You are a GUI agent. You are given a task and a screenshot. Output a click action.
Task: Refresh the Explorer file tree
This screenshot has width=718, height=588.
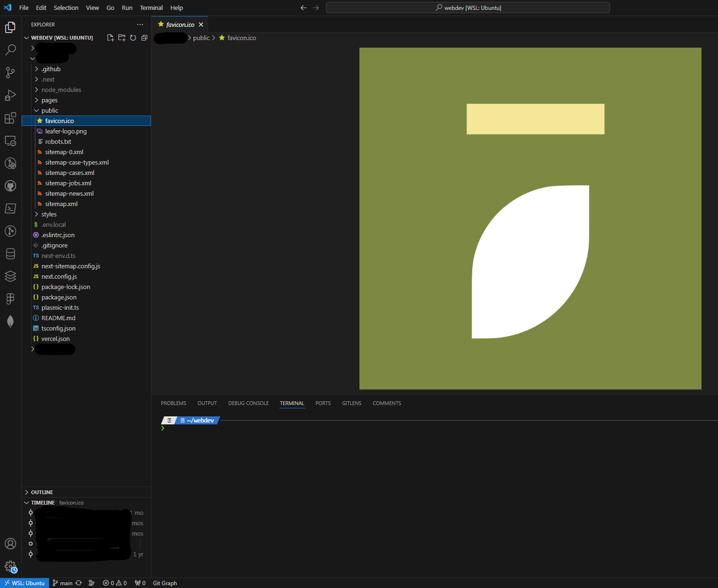(133, 38)
